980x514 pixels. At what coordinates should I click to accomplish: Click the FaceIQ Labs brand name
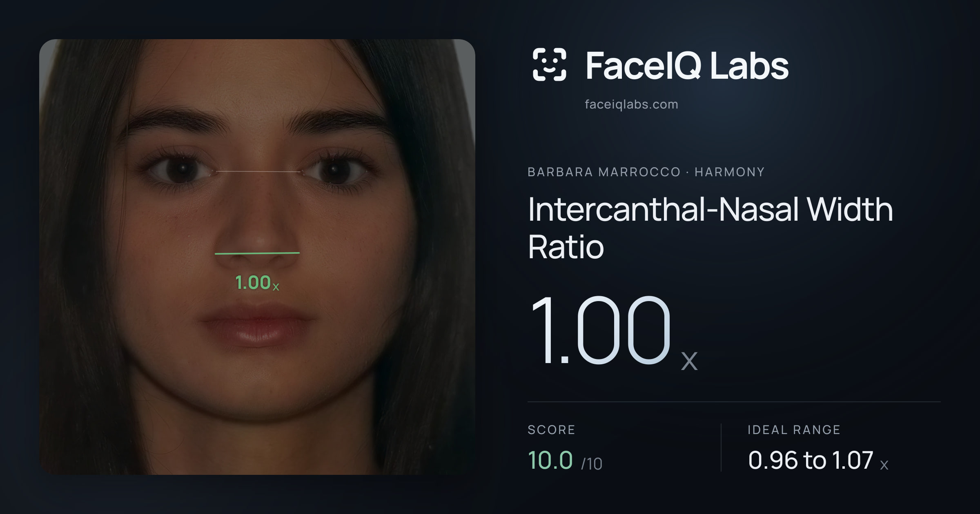click(687, 65)
